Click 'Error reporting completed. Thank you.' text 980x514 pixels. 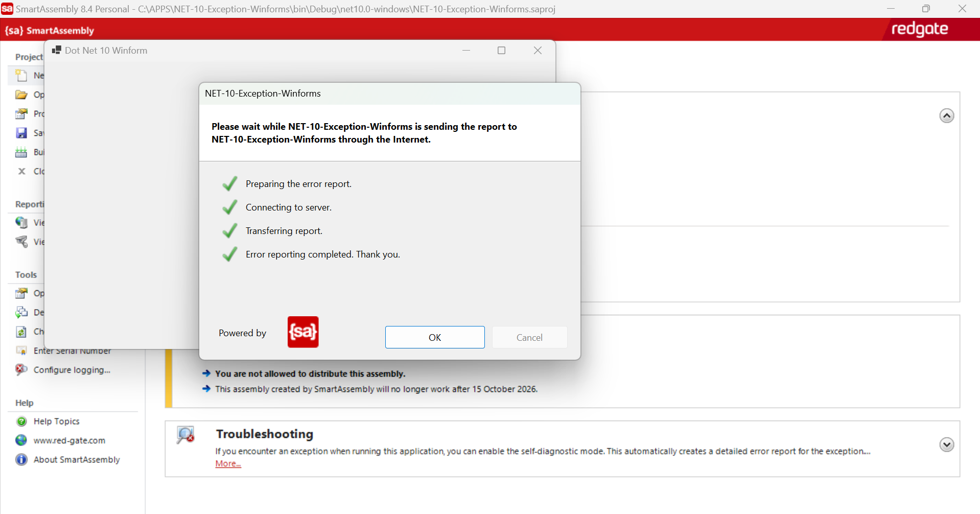point(323,254)
